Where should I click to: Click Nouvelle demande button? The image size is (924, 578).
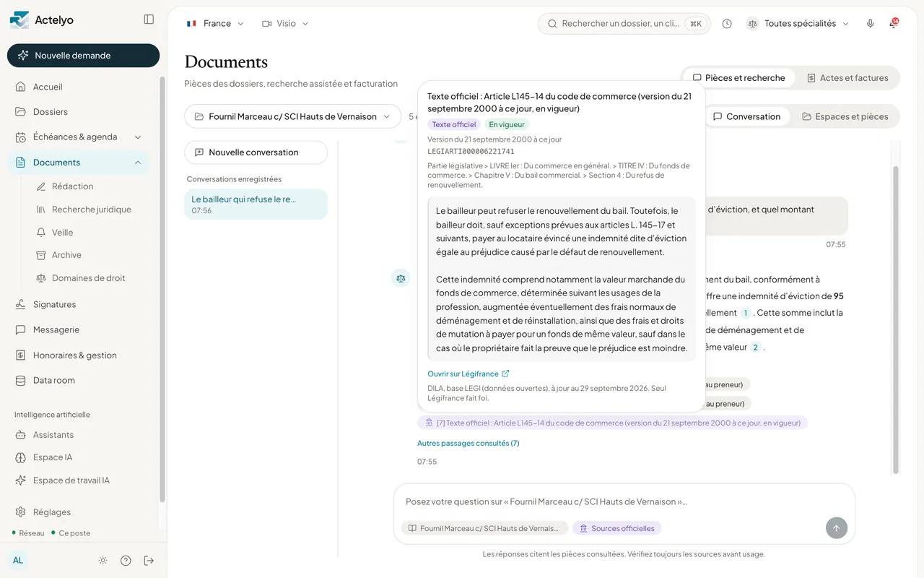pyautogui.click(x=83, y=56)
